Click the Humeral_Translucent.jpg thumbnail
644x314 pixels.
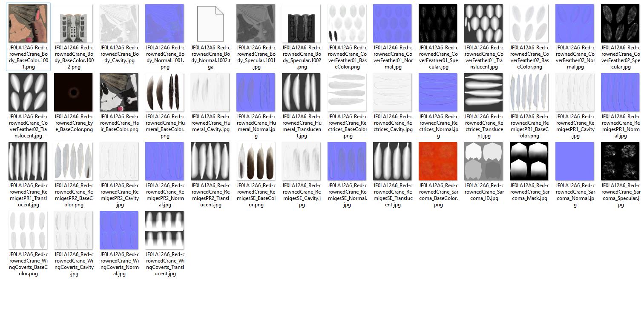click(302, 92)
